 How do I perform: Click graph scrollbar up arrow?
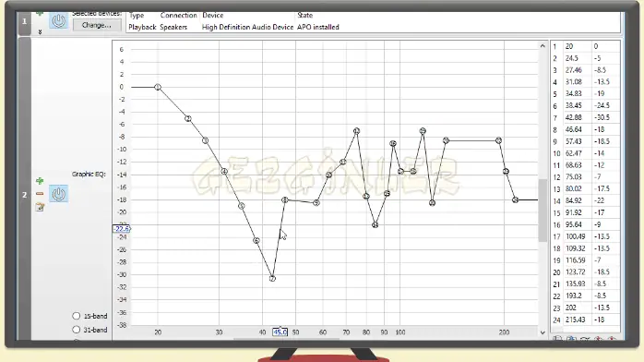(x=543, y=46)
